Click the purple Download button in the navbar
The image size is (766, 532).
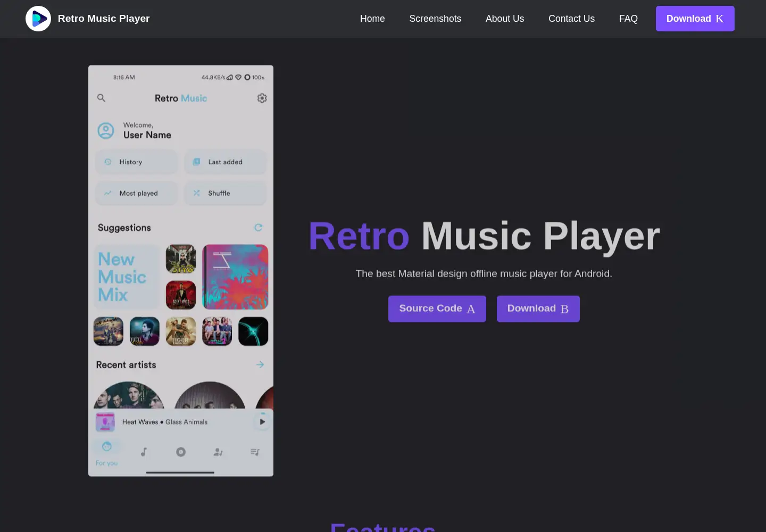click(695, 19)
